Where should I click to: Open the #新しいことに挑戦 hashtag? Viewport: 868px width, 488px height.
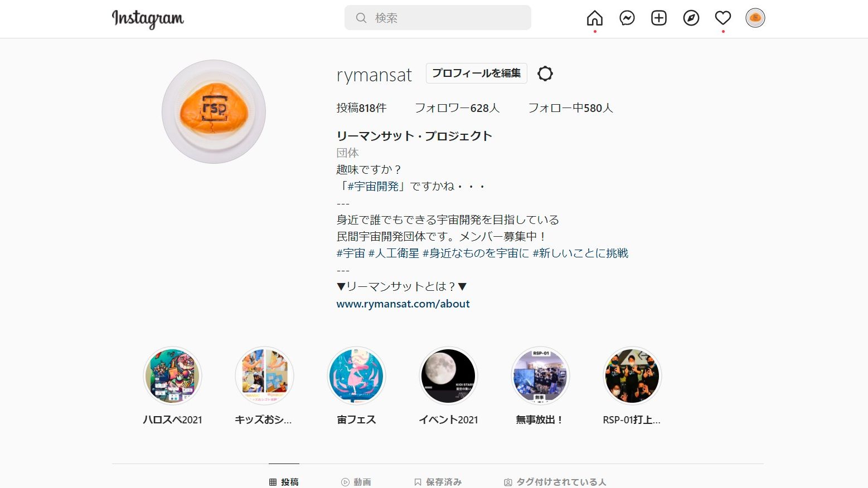point(580,253)
